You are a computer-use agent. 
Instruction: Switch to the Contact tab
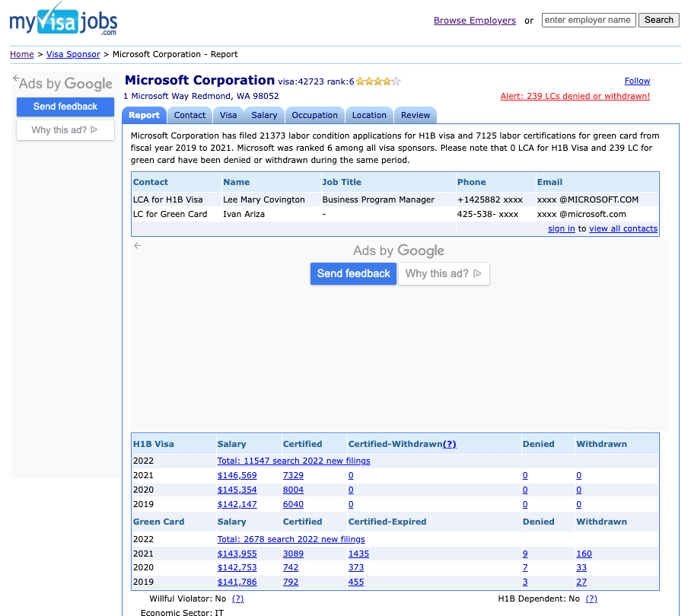189,115
